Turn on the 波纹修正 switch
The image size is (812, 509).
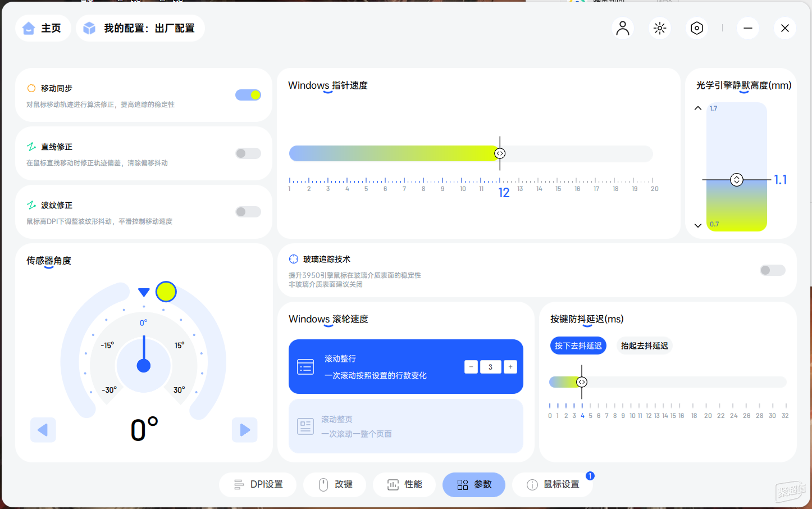pyautogui.click(x=248, y=212)
